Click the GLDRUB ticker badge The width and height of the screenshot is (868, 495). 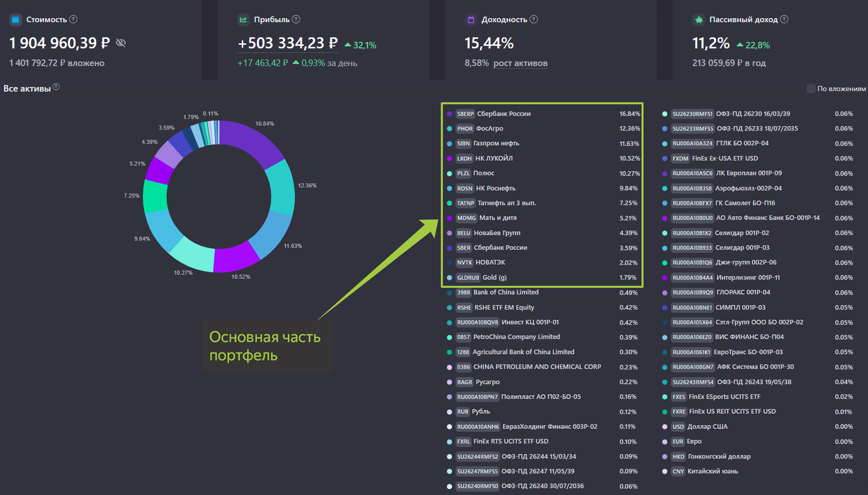468,278
